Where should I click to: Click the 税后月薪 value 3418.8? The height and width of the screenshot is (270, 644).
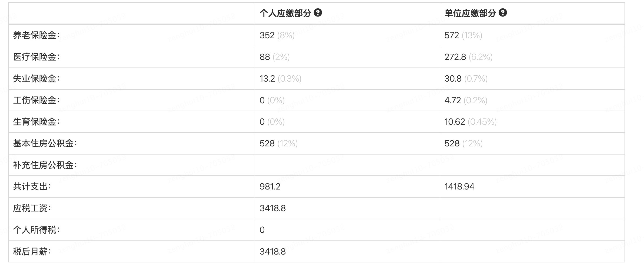coord(273,252)
